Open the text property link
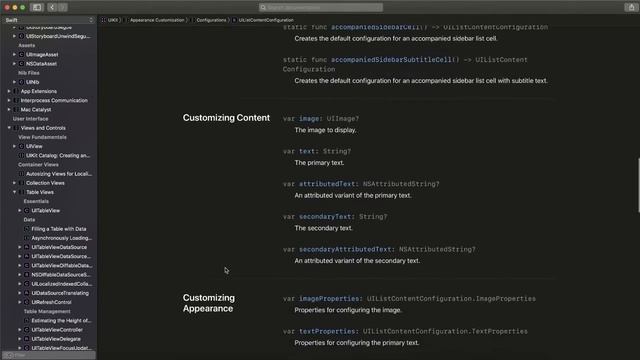The height and width of the screenshot is (360, 640). click(307, 151)
